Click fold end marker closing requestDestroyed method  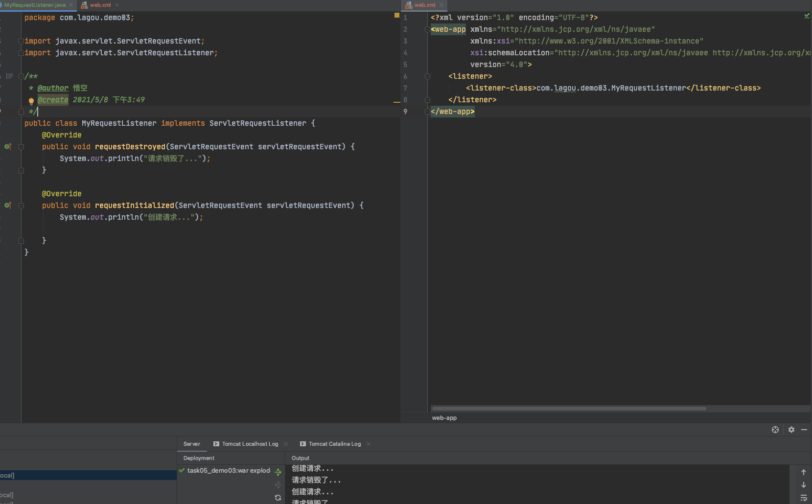click(x=21, y=170)
